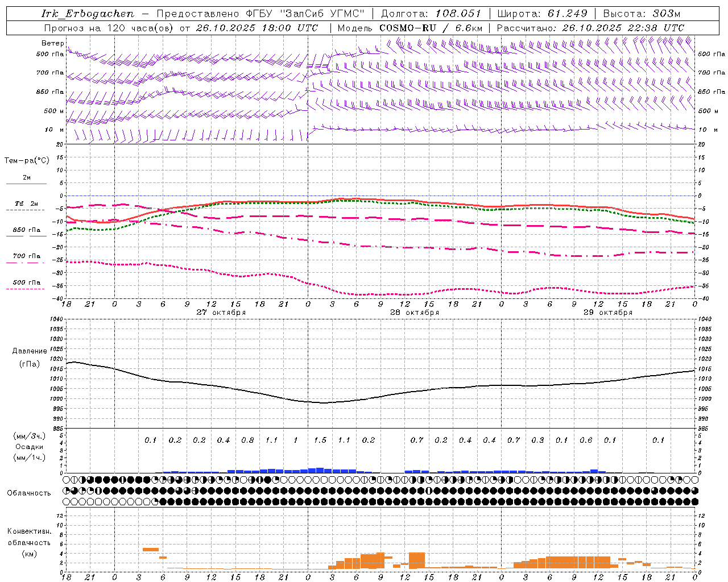Image resolution: width=728 pixels, height=582 pixels.
Task: Select the 'Прогноз на 120 часа(ов)' forecast line
Action: tap(110, 28)
